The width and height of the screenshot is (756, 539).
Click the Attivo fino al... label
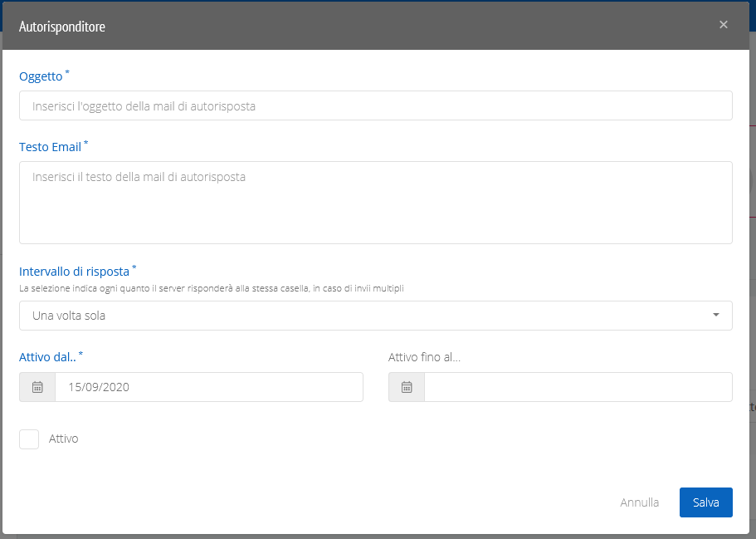[x=424, y=357]
